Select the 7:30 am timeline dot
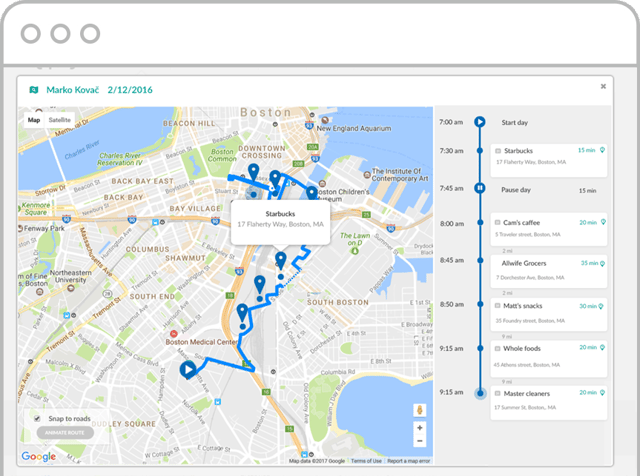 point(480,151)
